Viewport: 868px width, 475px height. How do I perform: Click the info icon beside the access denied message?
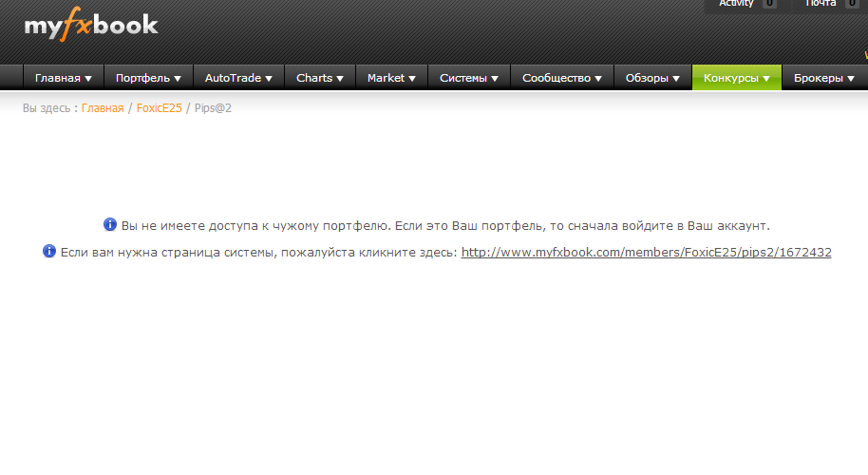[x=110, y=224]
